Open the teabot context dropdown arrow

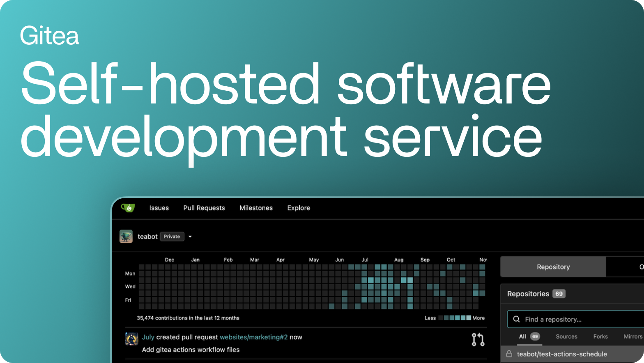(190, 237)
